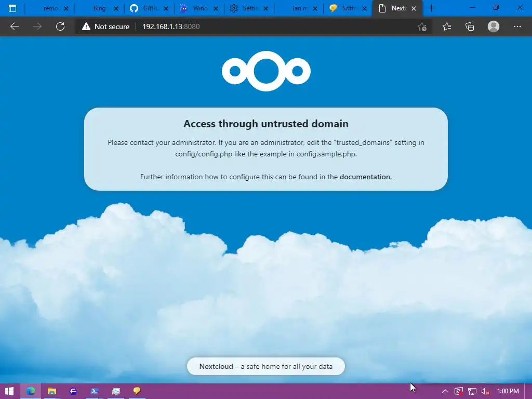This screenshot has height=399, width=532.
Task: Open the browser profile avatar
Action: [x=494, y=26]
